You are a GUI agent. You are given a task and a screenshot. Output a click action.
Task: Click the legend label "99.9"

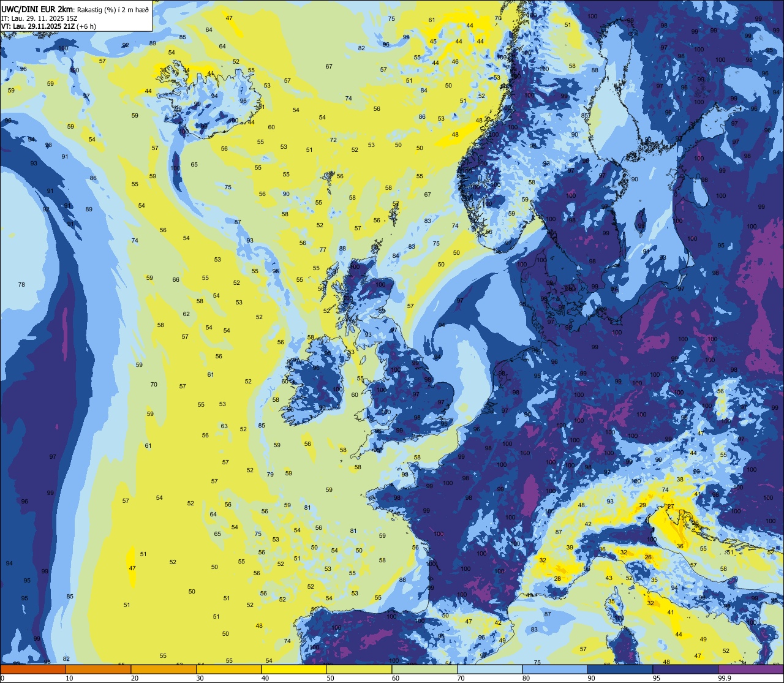pyautogui.click(x=725, y=678)
